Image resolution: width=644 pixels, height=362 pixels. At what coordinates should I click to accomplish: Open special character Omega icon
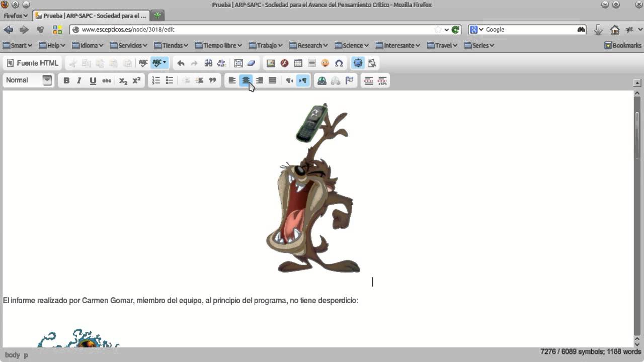(339, 63)
